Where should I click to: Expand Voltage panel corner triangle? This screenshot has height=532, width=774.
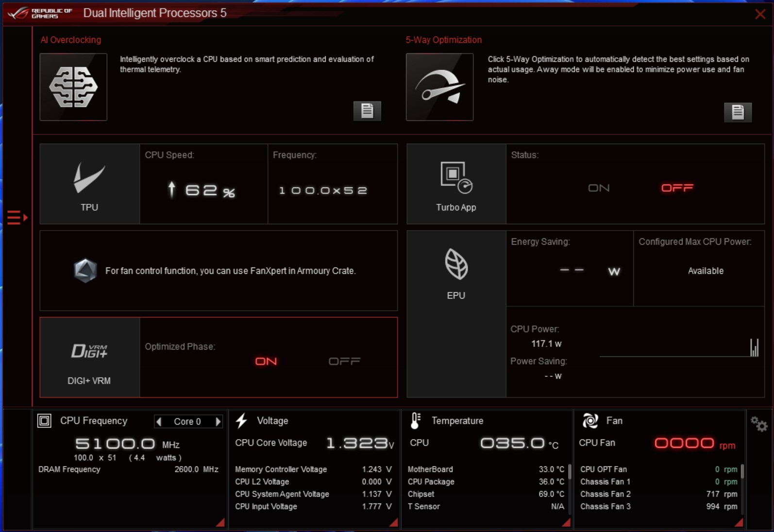tap(394, 522)
